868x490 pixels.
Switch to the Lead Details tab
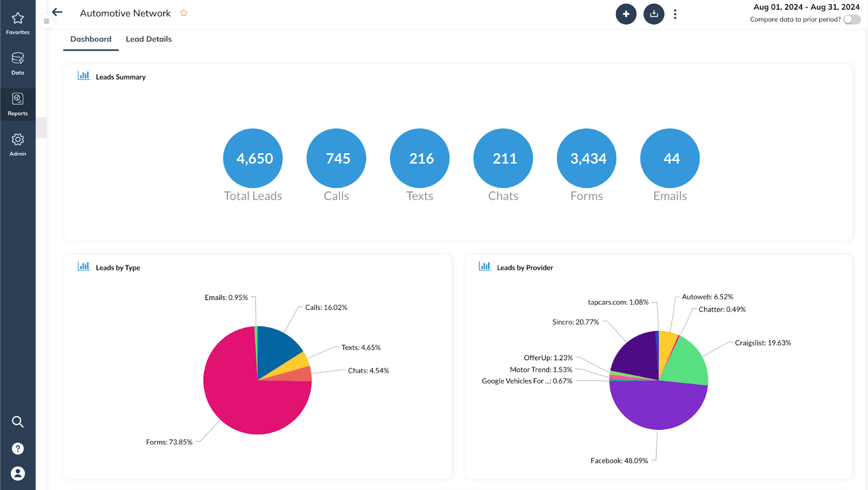149,39
